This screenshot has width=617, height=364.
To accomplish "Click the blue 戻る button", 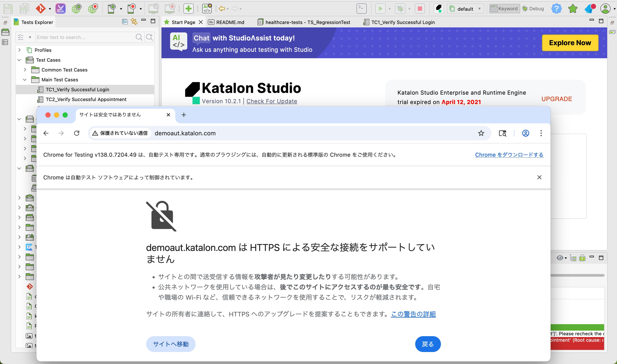I will coord(428,344).
